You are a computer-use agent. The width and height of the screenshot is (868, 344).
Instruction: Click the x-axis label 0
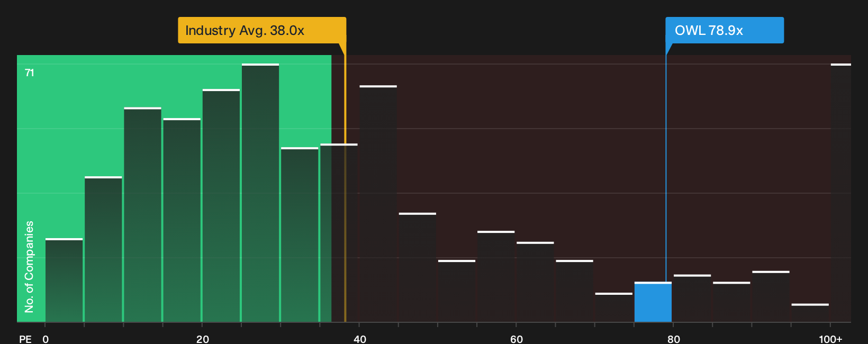[46, 339]
